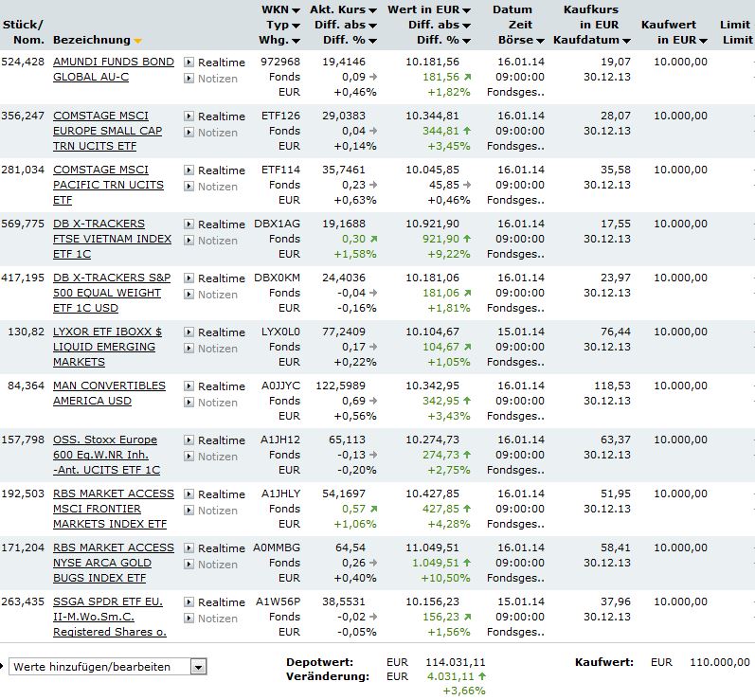Click Realtime label for COMSTAGE MSCI PACIFIC
The width and height of the screenshot is (755, 700).
[x=222, y=171]
